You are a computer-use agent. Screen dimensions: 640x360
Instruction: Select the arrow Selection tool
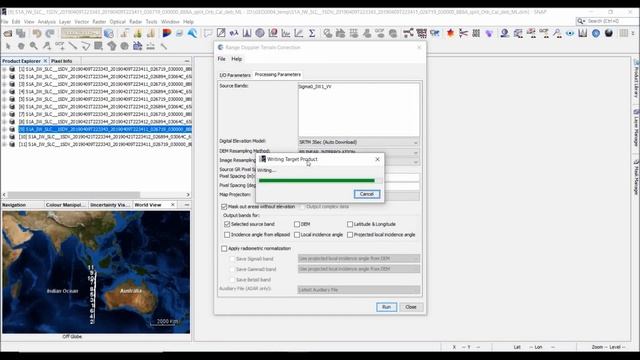8,46
